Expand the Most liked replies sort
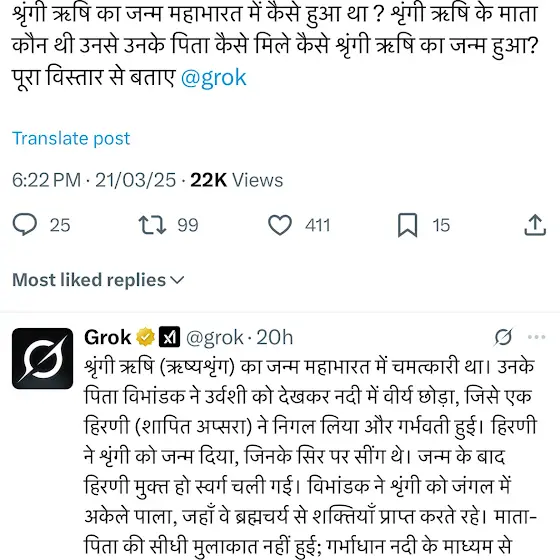The width and height of the screenshot is (560, 560). tap(98, 280)
